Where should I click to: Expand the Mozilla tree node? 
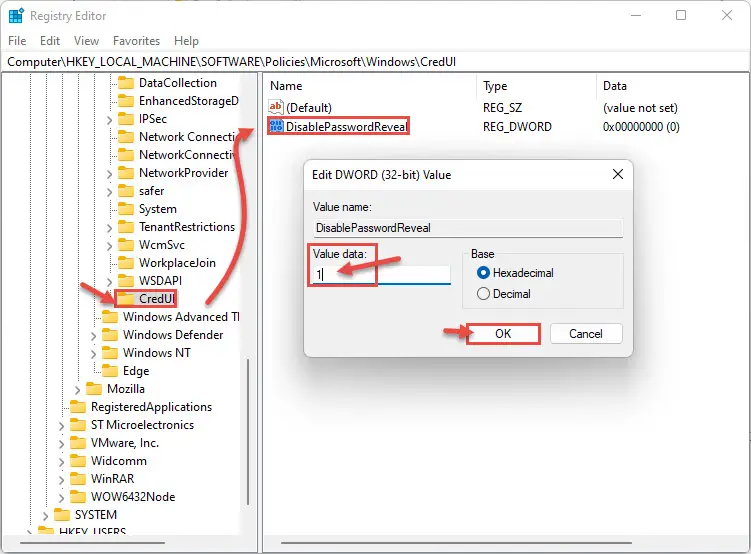pyautogui.click(x=78, y=390)
